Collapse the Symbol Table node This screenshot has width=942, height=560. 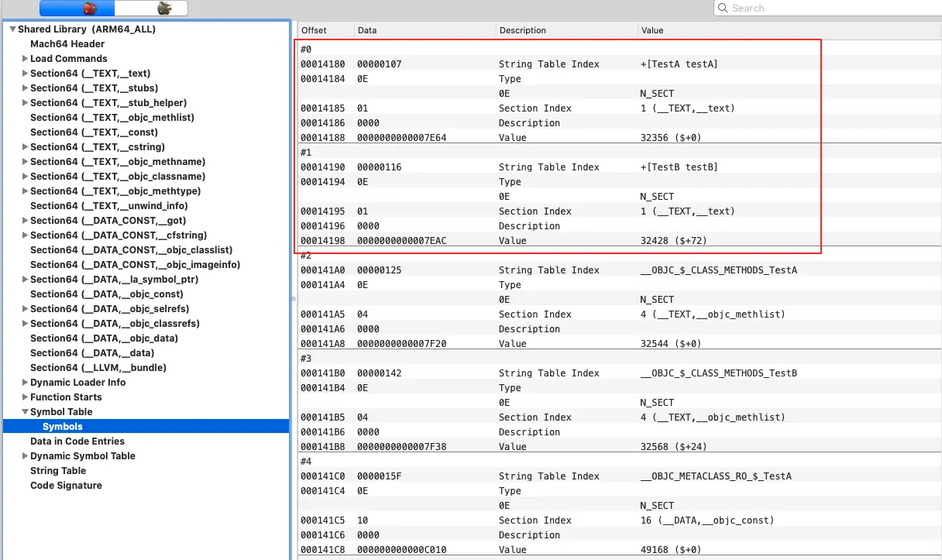(x=26, y=412)
